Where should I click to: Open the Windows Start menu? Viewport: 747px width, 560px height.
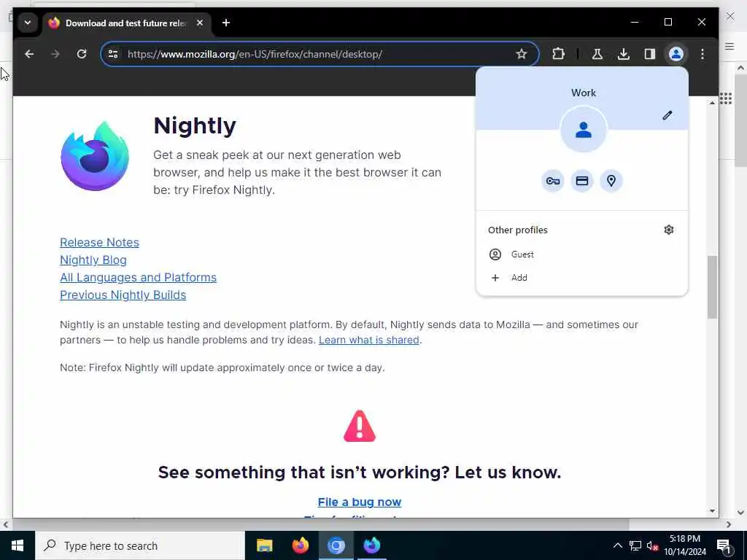click(18, 545)
